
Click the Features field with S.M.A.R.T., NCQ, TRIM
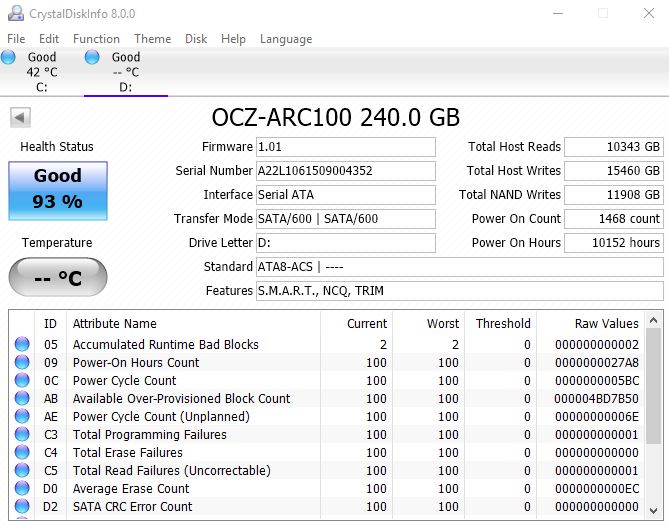click(x=460, y=291)
